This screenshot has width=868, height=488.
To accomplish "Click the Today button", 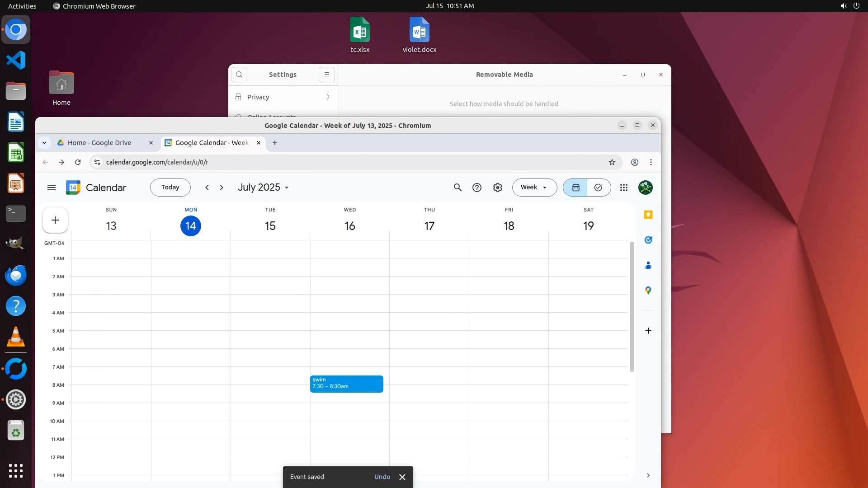I will click(170, 188).
